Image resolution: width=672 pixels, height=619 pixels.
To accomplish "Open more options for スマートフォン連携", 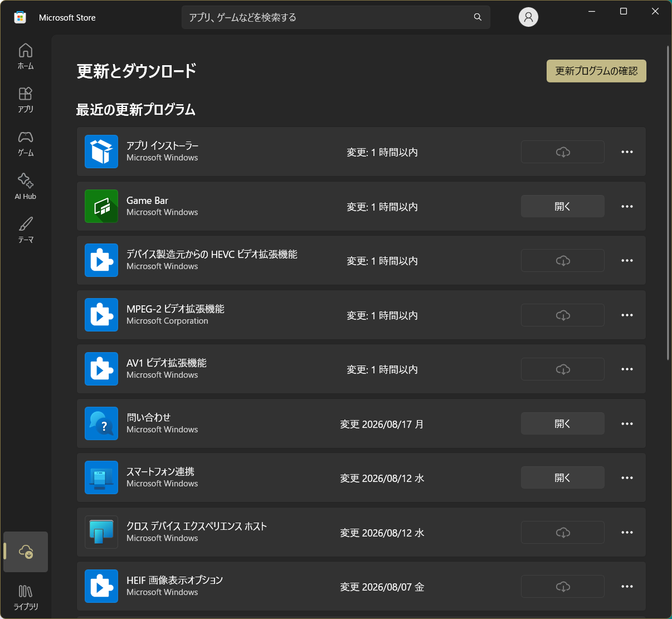I will (x=627, y=477).
